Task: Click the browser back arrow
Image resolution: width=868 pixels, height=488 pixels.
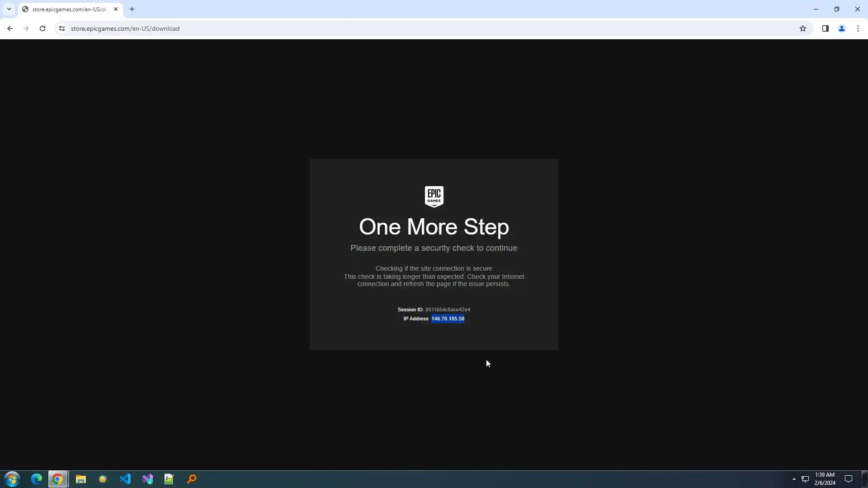Action: click(x=9, y=28)
